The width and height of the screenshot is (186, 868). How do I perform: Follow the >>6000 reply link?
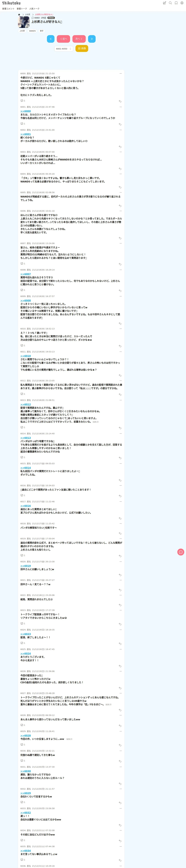(25, 111)
